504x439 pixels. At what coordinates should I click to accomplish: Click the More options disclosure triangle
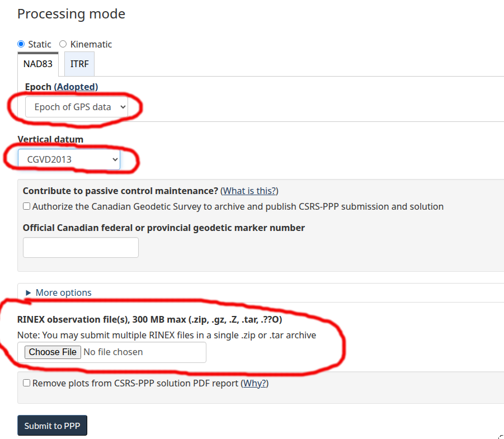coord(29,292)
